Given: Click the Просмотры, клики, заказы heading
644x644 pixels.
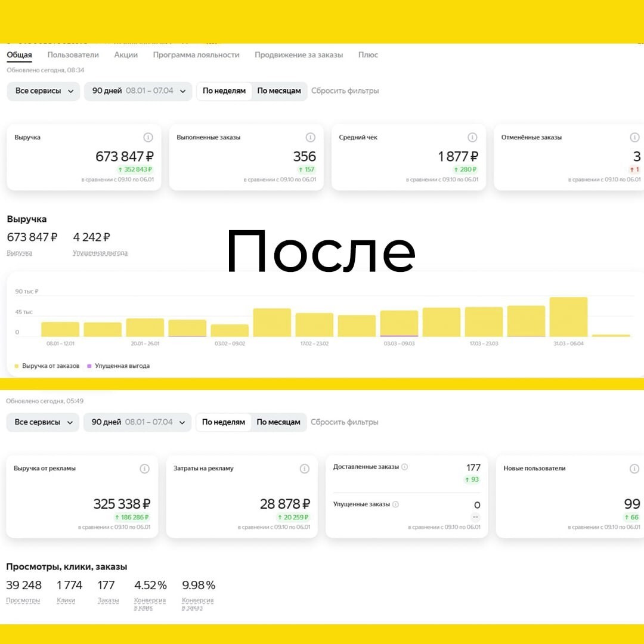Looking at the screenshot, I should (67, 567).
